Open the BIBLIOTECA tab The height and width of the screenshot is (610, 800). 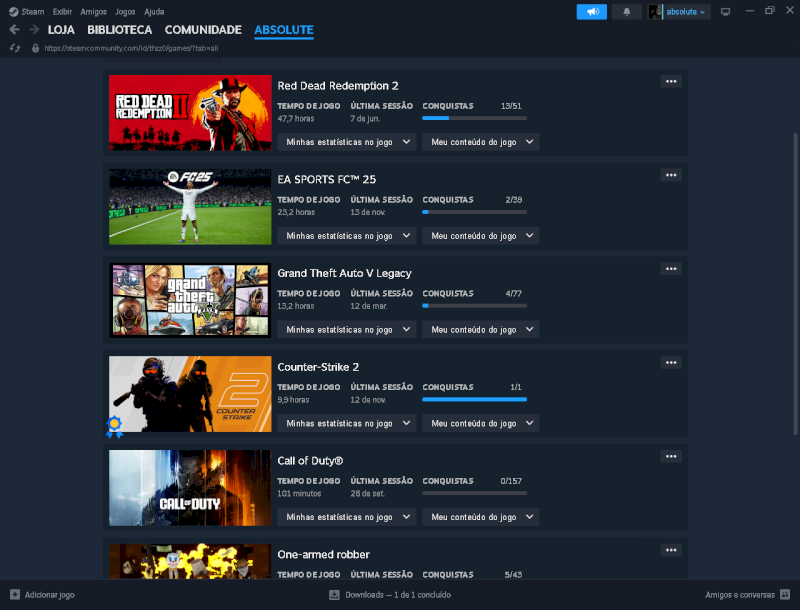[x=119, y=30]
